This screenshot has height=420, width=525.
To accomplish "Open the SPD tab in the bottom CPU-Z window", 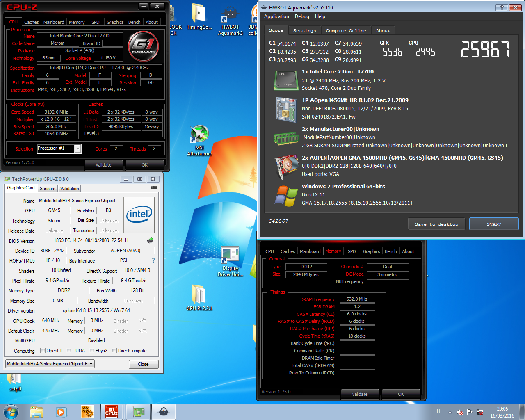I will (352, 251).
